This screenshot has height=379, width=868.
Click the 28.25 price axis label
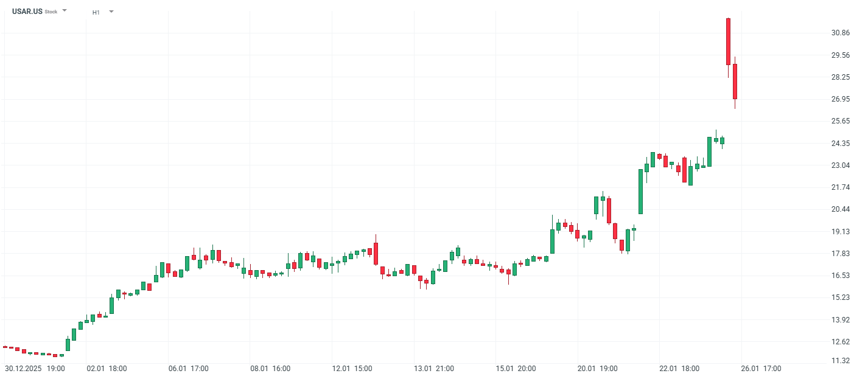click(x=841, y=77)
